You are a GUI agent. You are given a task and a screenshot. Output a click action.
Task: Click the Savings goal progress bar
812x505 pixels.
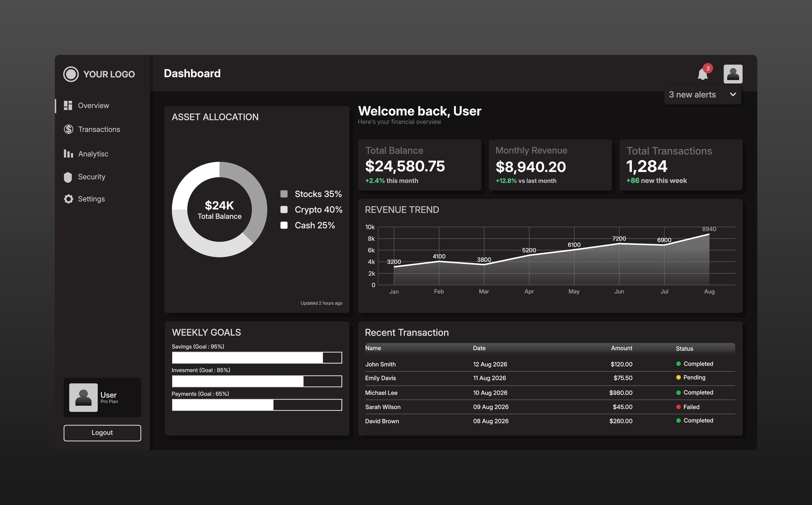tap(257, 357)
